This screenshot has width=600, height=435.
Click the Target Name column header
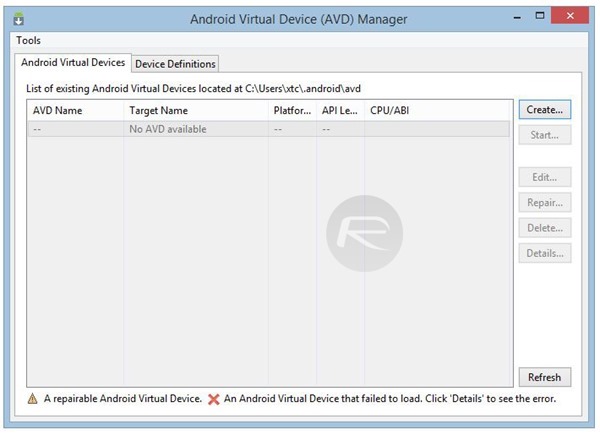point(196,111)
